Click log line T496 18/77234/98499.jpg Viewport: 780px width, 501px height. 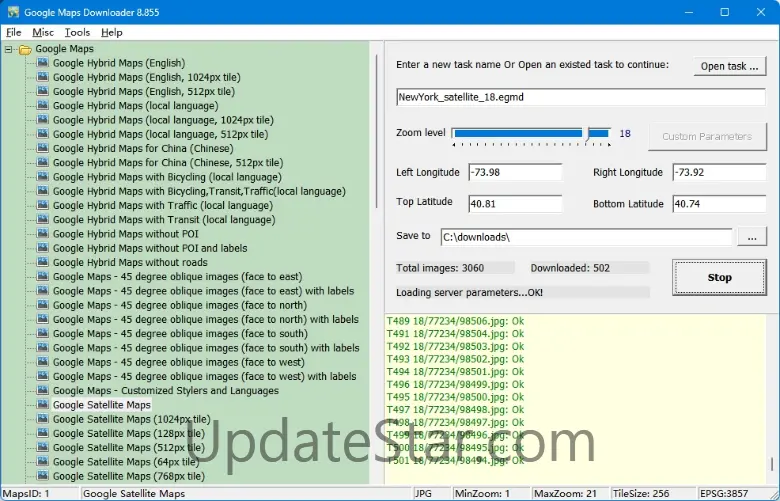(x=455, y=385)
